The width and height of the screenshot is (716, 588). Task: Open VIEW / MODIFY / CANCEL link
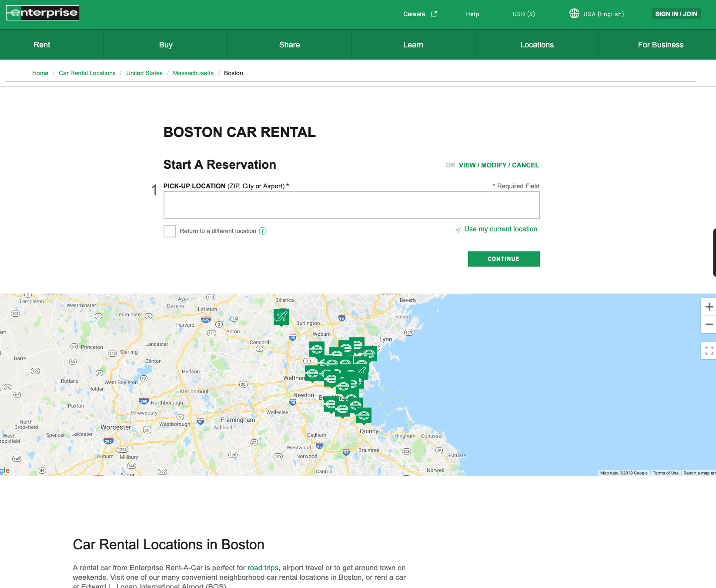(499, 165)
